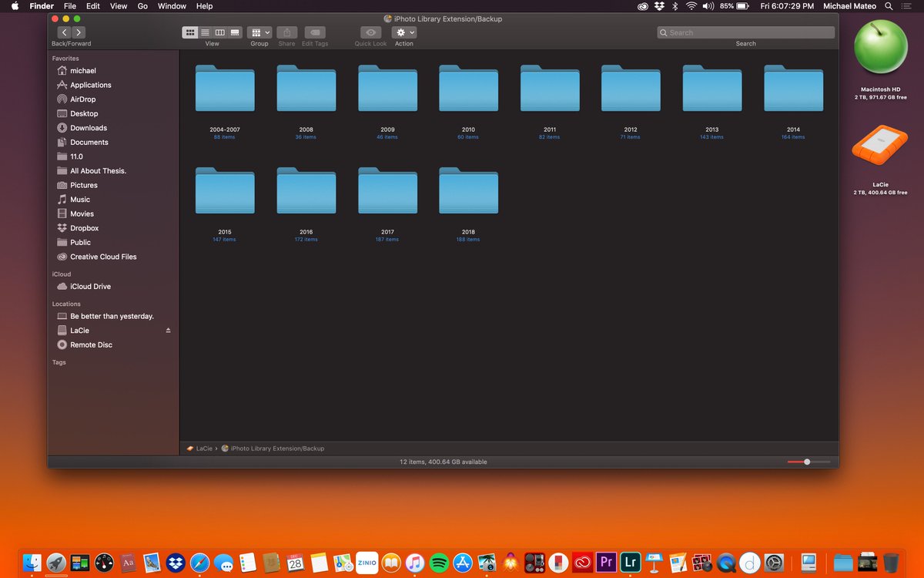This screenshot has width=924, height=578.
Task: Launch Lightroom from the Dock
Action: pos(630,562)
